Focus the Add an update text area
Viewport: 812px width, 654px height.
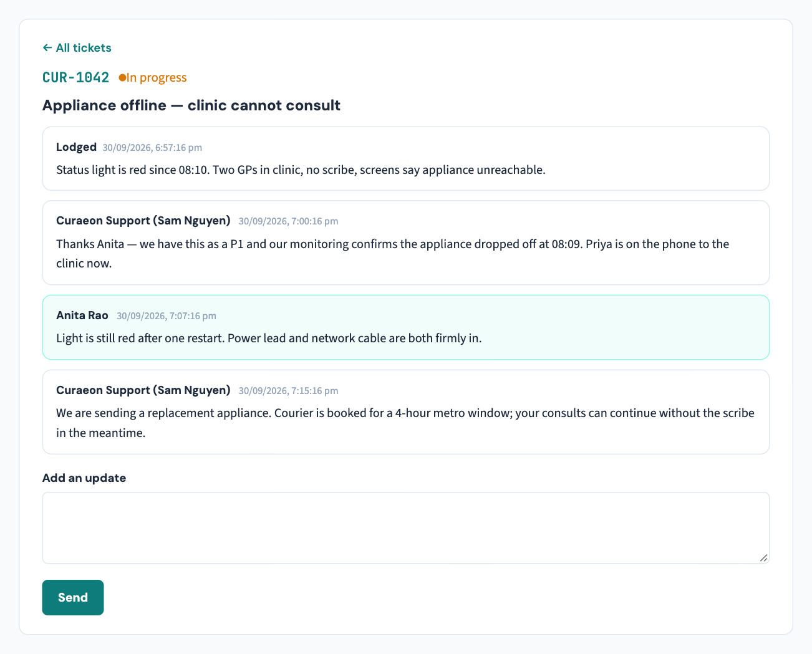click(406, 528)
